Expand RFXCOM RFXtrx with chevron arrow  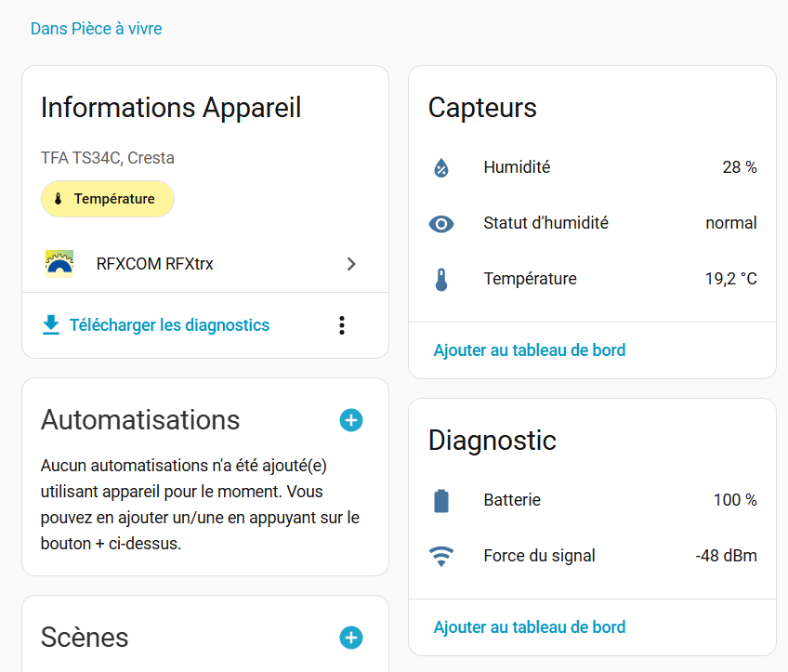click(x=351, y=264)
